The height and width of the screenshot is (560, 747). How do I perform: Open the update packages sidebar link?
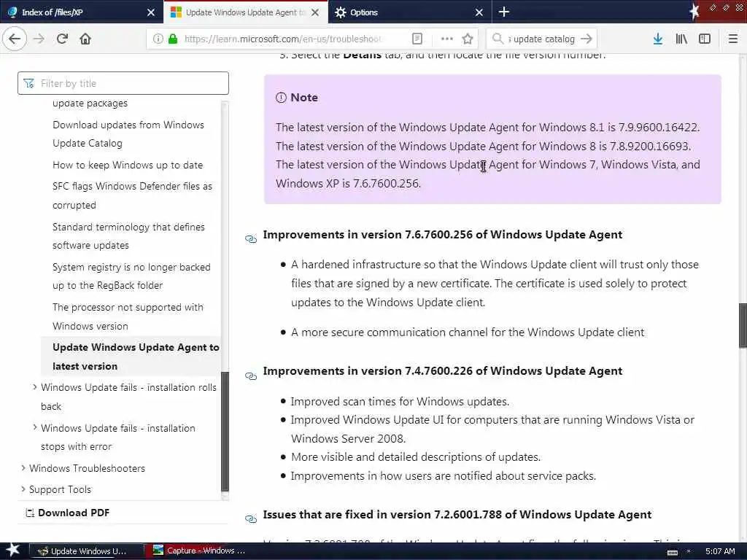point(90,103)
